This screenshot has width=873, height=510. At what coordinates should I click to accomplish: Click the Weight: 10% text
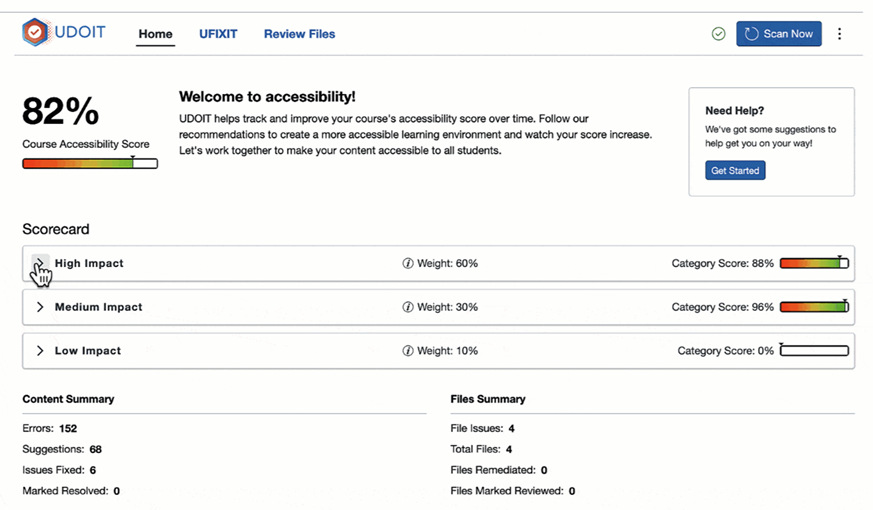point(448,351)
